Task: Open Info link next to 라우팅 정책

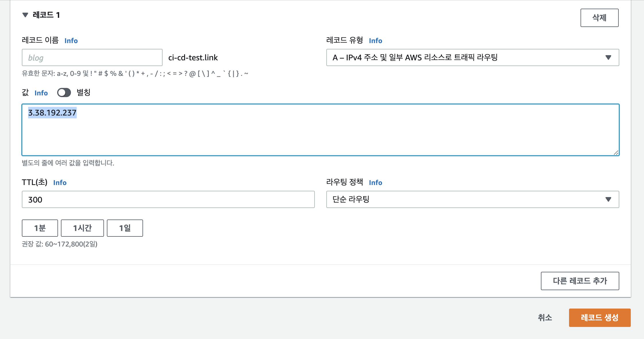Action: coord(375,183)
